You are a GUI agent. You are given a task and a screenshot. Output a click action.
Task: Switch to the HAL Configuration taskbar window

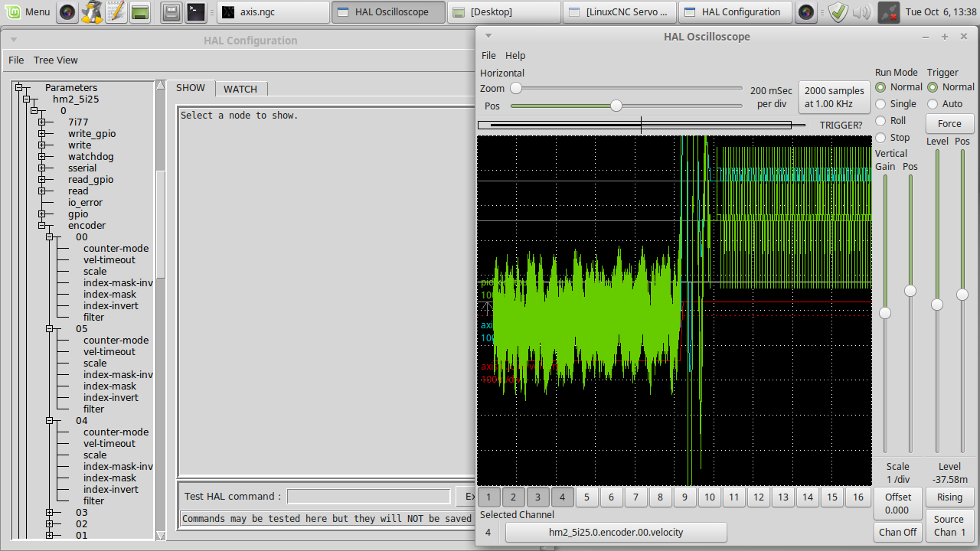coord(735,11)
